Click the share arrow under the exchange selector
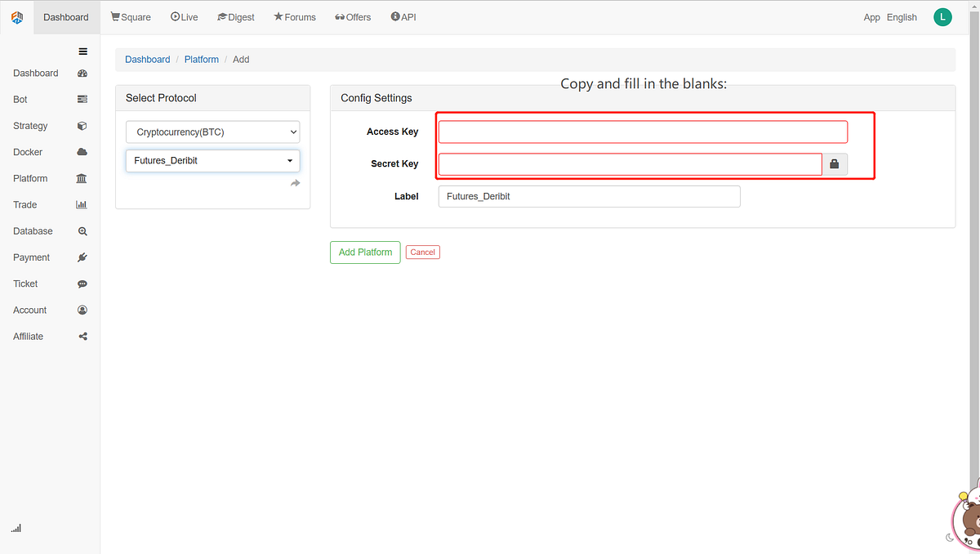This screenshot has height=554, width=980. pyautogui.click(x=295, y=182)
